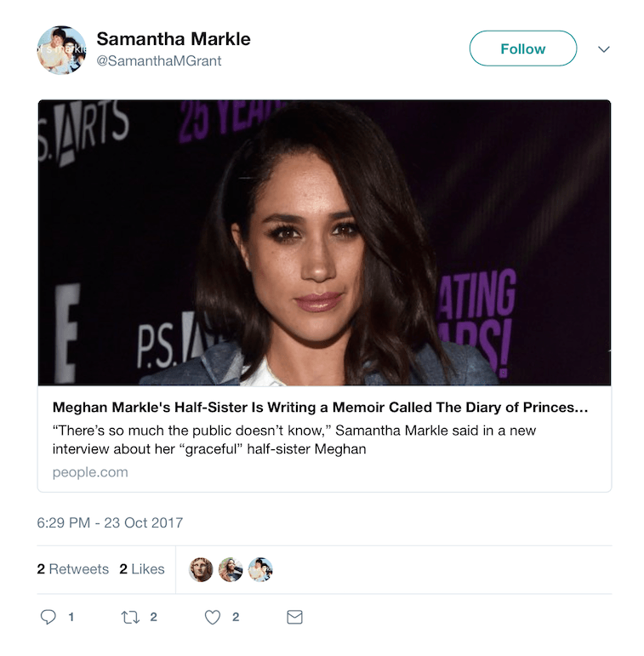Open the tweet author's profile avatar
Viewport: 644px width, 656px height.
61,49
